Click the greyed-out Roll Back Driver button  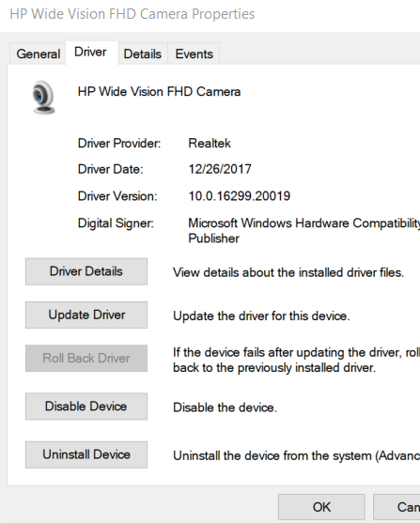86,359
